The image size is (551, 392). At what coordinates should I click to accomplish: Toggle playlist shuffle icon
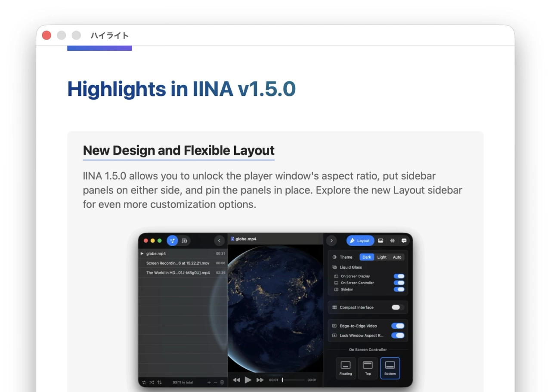click(152, 382)
